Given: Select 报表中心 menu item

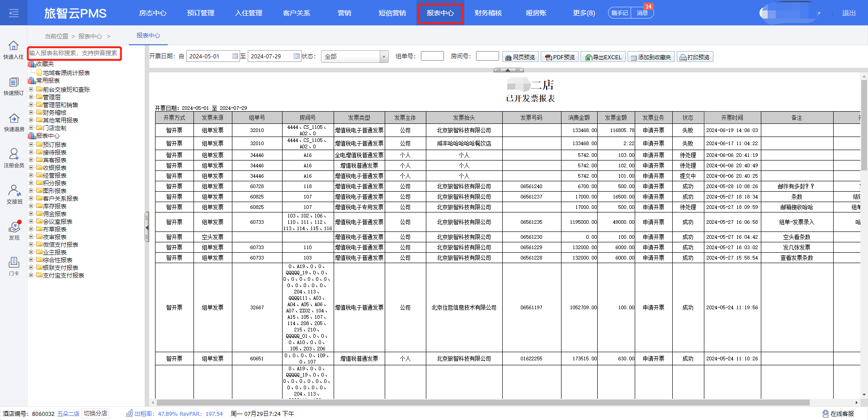Looking at the screenshot, I should (x=440, y=13).
